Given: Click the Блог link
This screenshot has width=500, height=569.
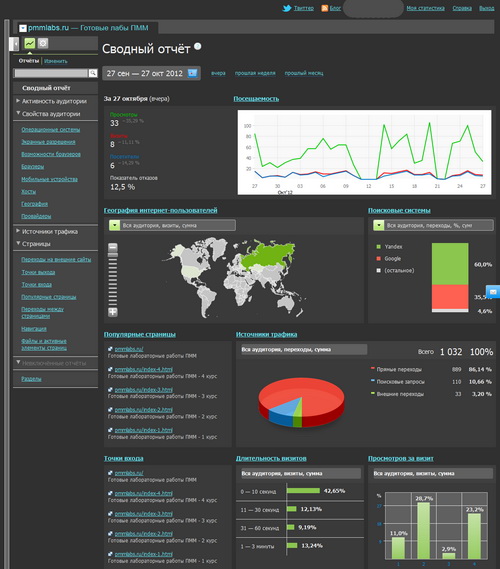Looking at the screenshot, I should tap(335, 8).
